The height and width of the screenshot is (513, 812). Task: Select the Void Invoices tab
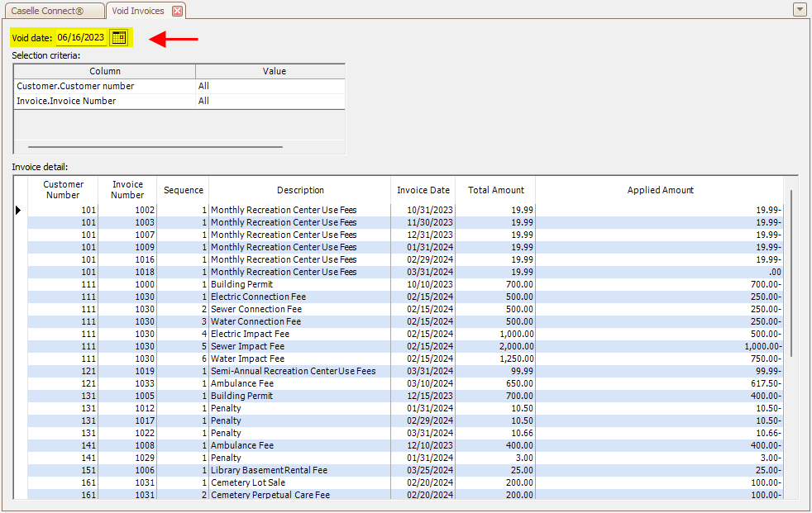tap(137, 11)
